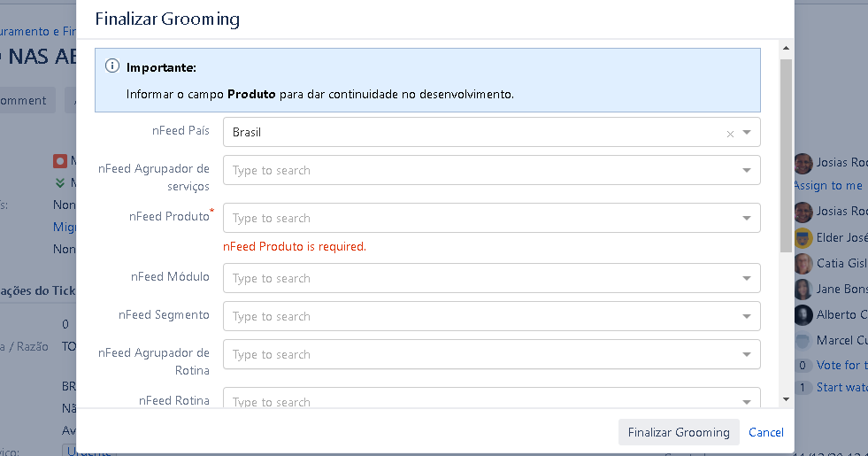Click Jane's avatar icon
The width and height of the screenshot is (868, 456).
coord(803,289)
